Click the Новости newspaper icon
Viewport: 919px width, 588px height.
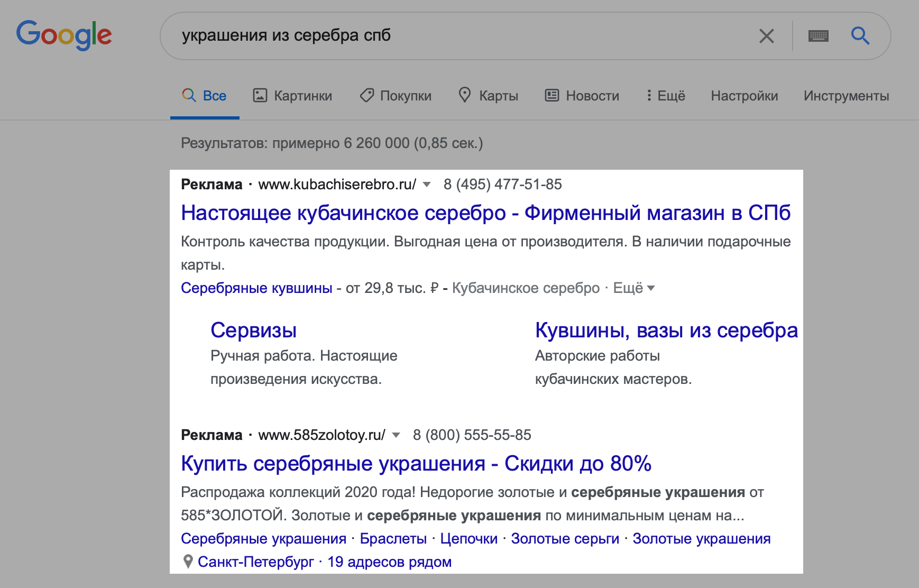[552, 95]
